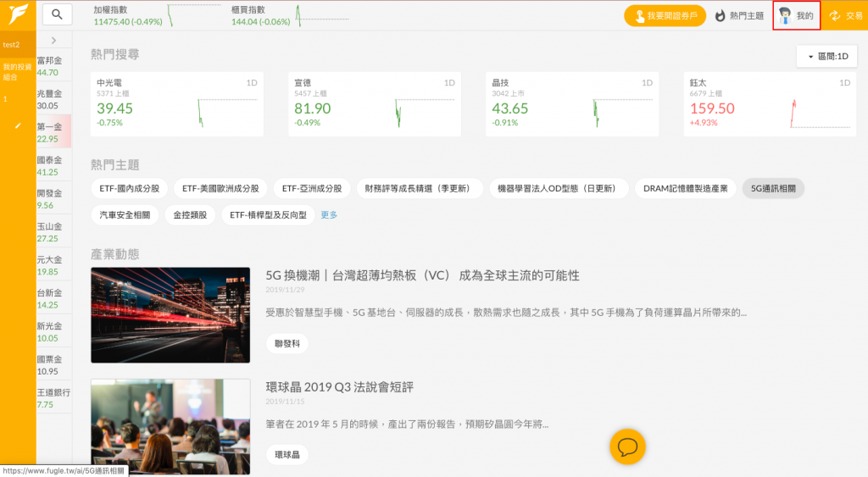This screenshot has height=477, width=868.
Task: Open 國泰金 in watchlist
Action: click(53, 166)
